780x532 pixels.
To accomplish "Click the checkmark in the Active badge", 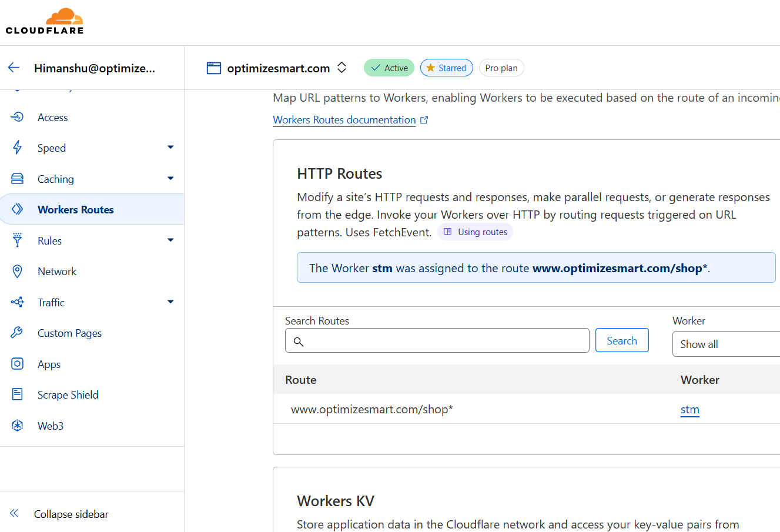I will coord(375,68).
